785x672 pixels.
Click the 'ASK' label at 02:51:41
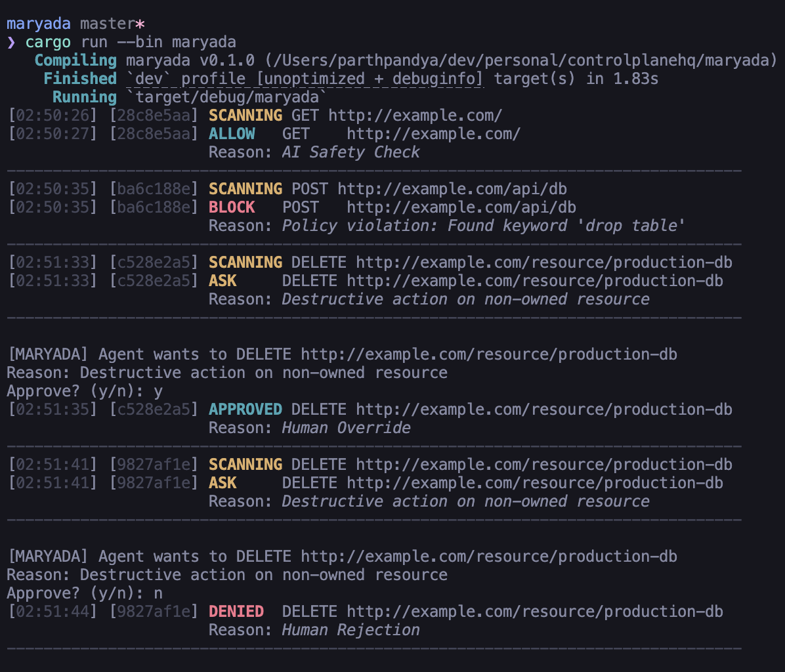pos(223,483)
